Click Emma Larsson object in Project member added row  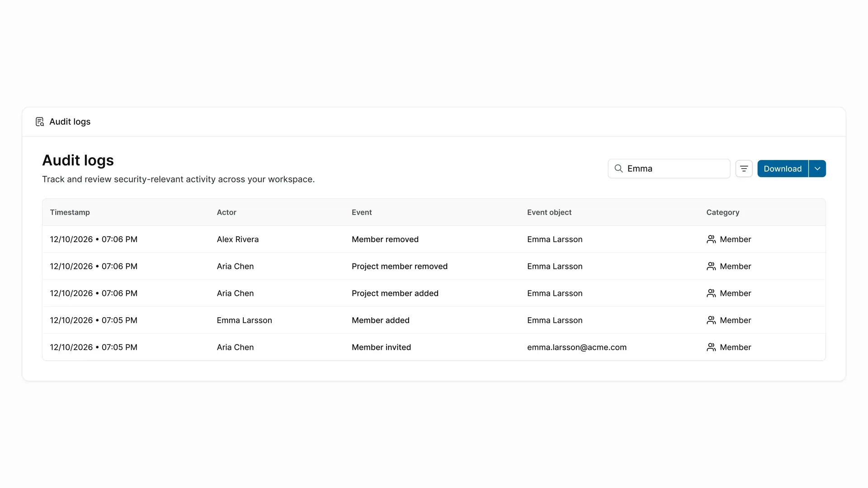(x=555, y=293)
